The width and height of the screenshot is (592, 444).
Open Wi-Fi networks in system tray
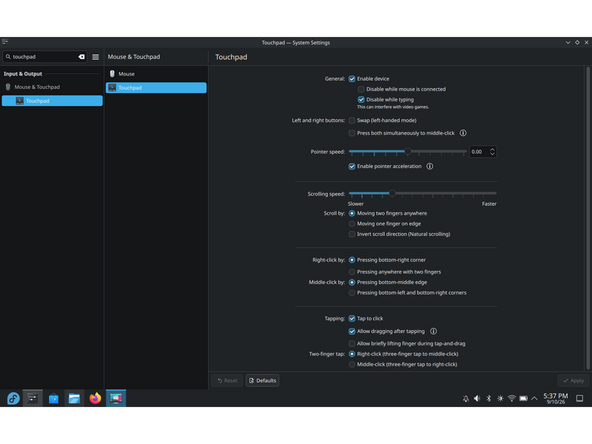pos(512,399)
